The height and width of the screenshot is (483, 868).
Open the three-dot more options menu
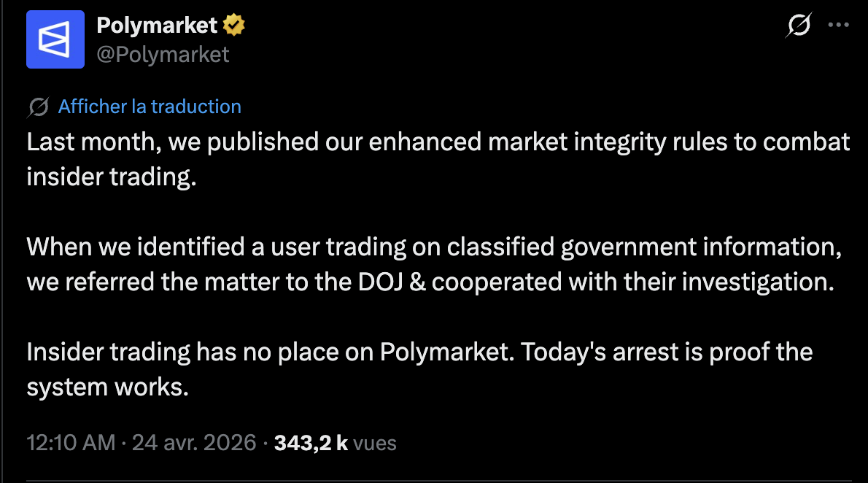[839, 26]
